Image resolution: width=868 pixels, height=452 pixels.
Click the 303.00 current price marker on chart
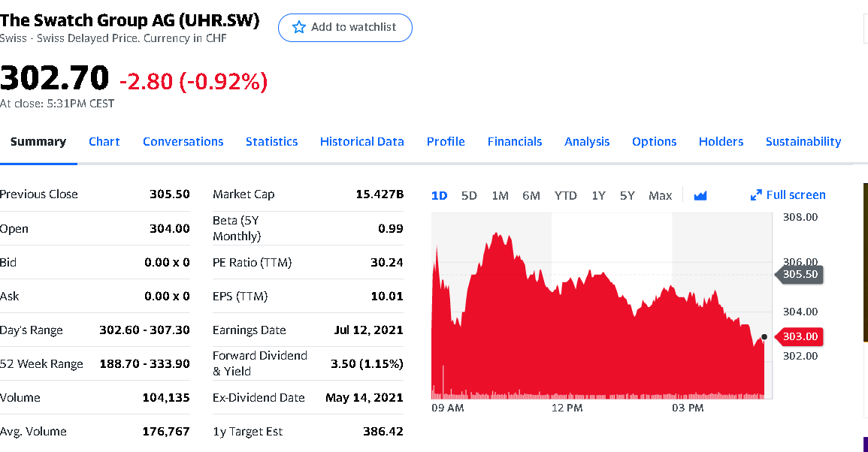click(x=798, y=336)
